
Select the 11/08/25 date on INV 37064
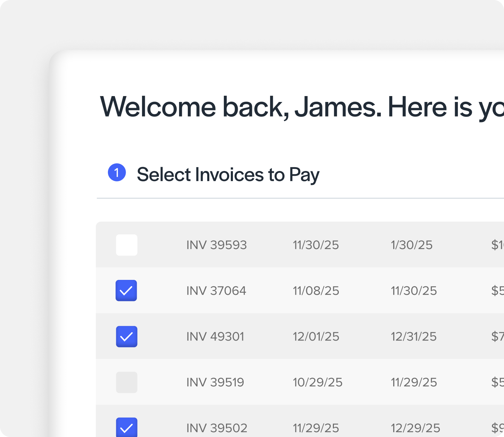pyautogui.click(x=316, y=291)
